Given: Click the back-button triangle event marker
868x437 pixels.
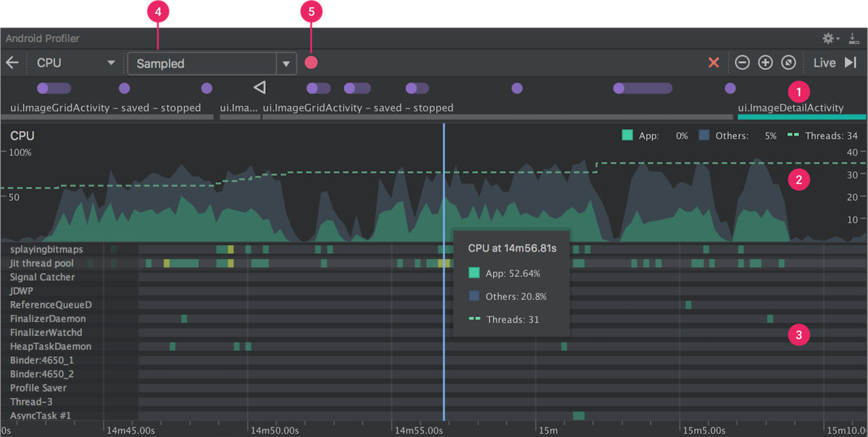Looking at the screenshot, I should pyautogui.click(x=259, y=88).
